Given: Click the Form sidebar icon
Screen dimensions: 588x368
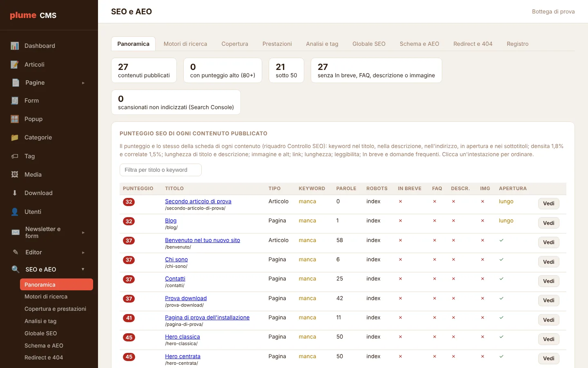Looking at the screenshot, I should [15, 101].
